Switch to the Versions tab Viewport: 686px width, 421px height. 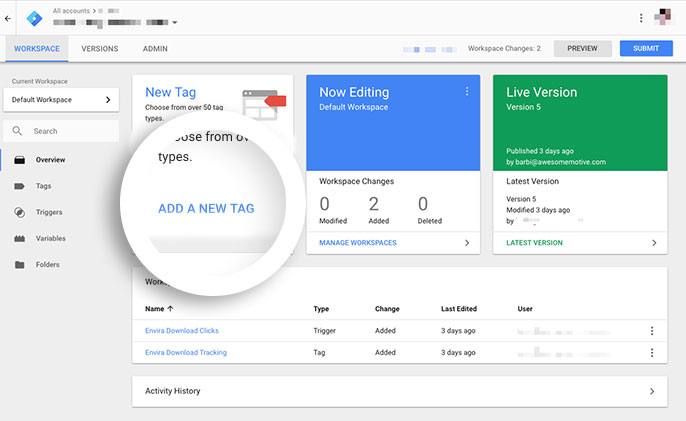tap(99, 49)
